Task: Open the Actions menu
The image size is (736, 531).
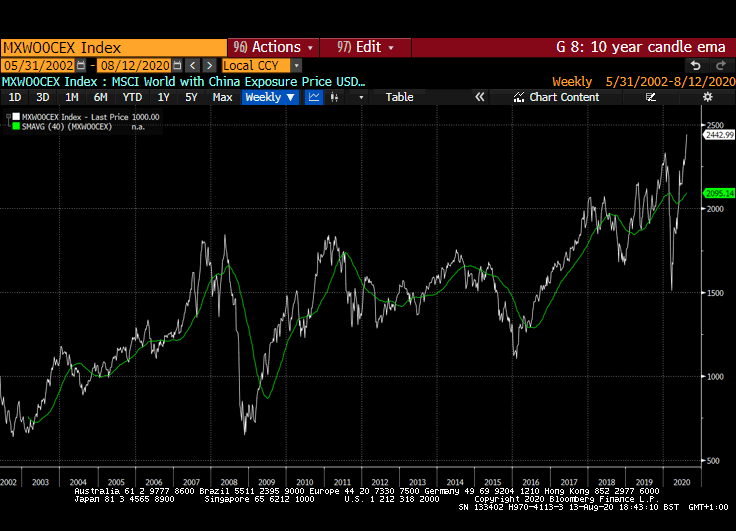Action: (x=274, y=47)
